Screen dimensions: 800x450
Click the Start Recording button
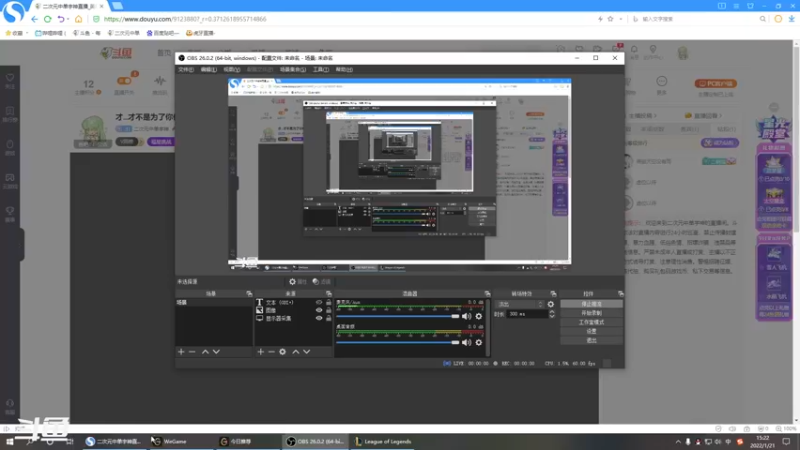point(591,313)
